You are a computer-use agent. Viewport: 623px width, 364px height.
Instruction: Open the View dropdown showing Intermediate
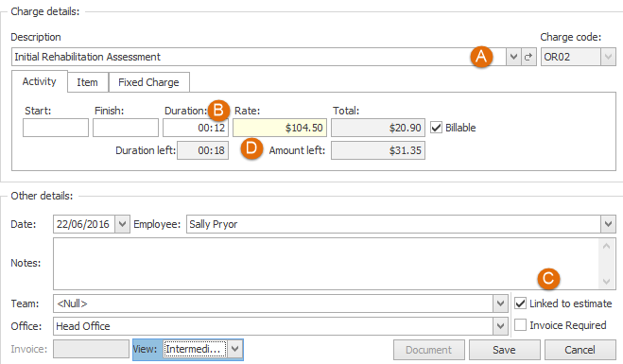235,349
